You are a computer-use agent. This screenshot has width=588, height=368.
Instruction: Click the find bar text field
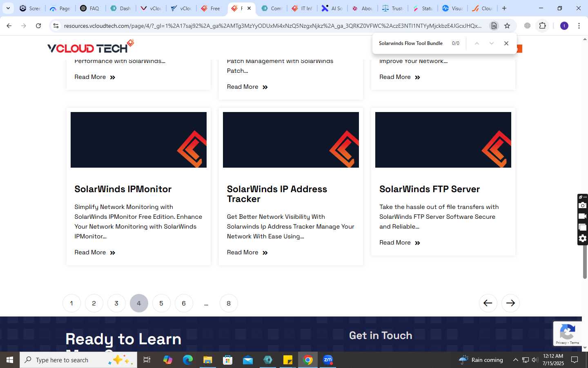[411, 43]
